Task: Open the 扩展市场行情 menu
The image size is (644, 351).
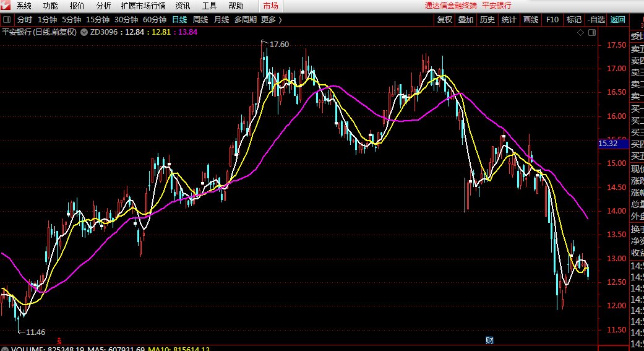Action: pos(143,6)
